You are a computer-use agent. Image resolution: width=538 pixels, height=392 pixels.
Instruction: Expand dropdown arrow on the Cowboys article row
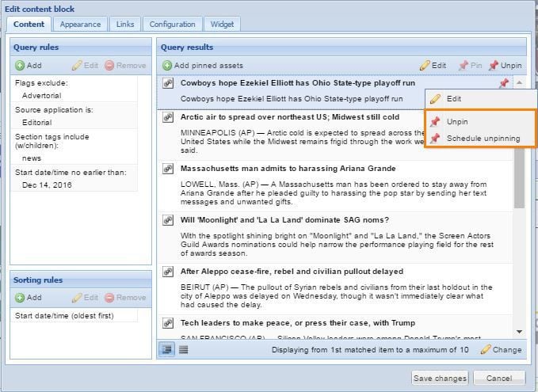[x=519, y=82]
